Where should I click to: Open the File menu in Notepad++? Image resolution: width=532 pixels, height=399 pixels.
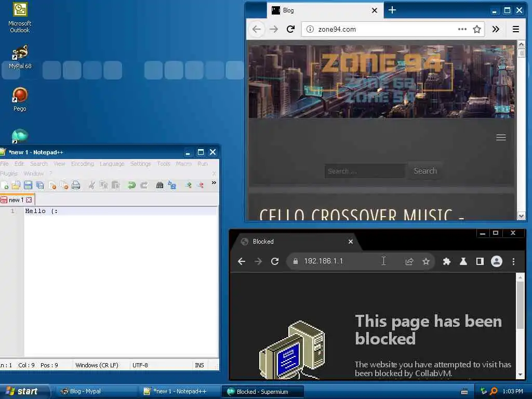4,164
